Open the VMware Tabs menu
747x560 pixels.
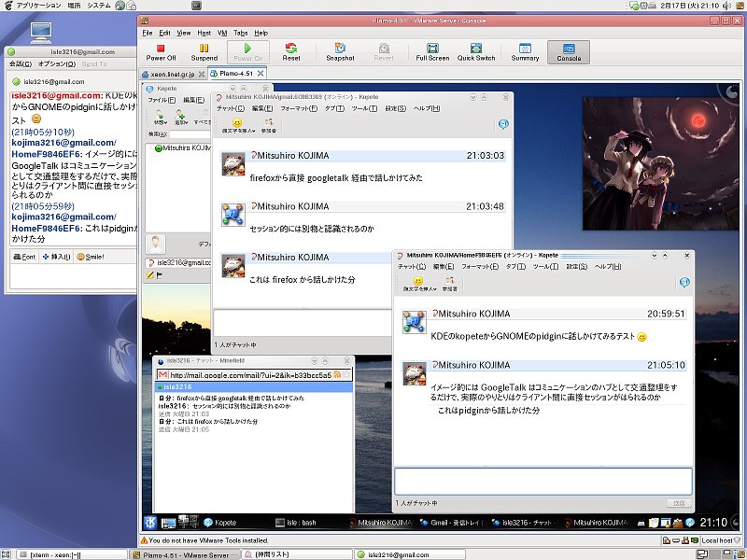click(241, 33)
